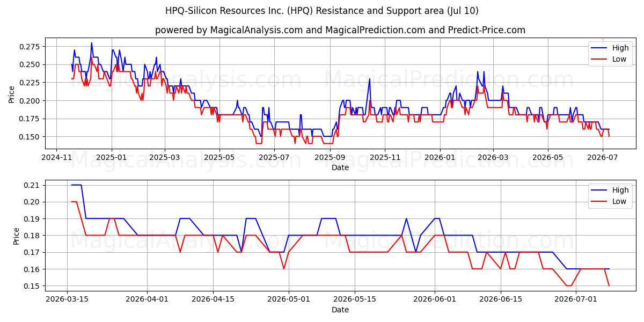Click the 'Price' y-axis label of bottom chart

[16, 236]
